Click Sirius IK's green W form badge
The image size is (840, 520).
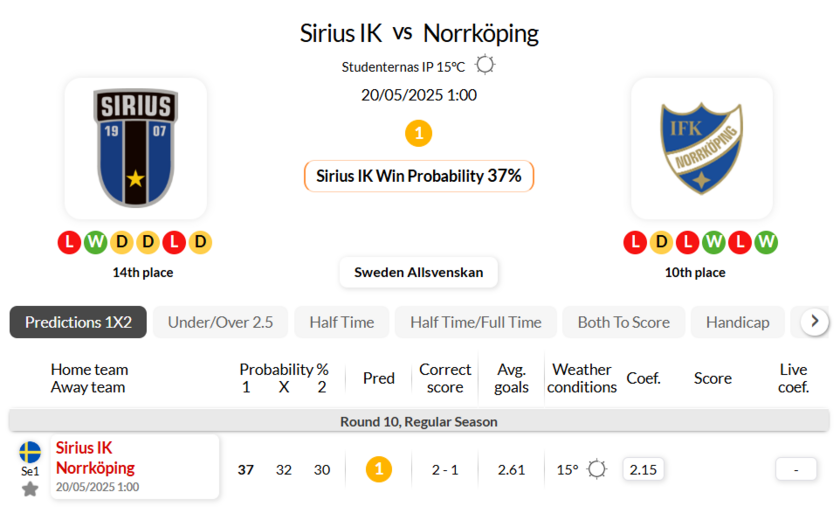click(95, 242)
